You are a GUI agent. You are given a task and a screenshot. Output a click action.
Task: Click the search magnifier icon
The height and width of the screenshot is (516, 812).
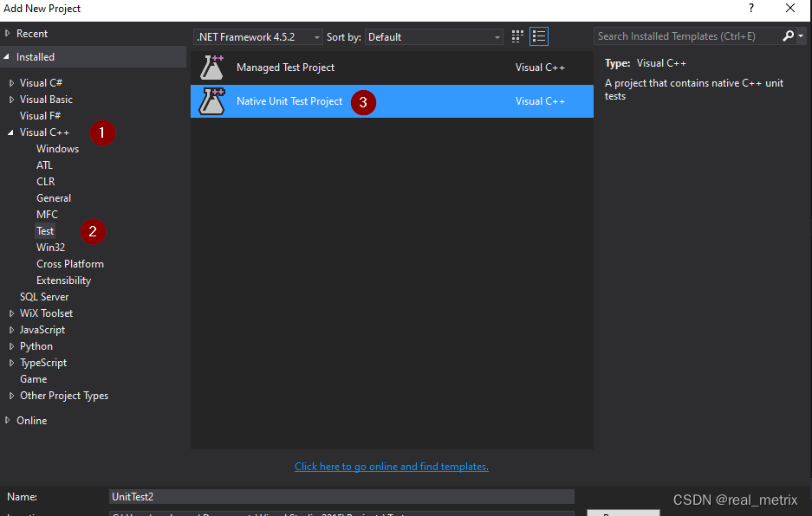(789, 35)
